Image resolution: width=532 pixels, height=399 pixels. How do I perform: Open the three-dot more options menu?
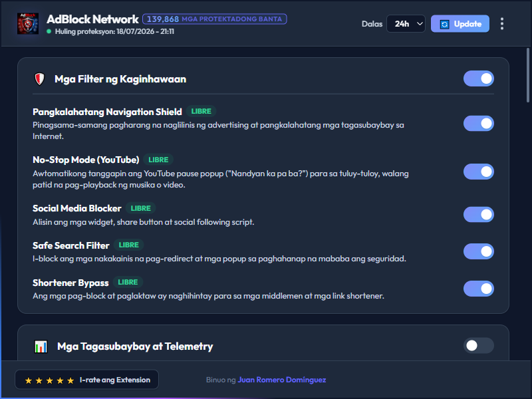[x=502, y=24]
